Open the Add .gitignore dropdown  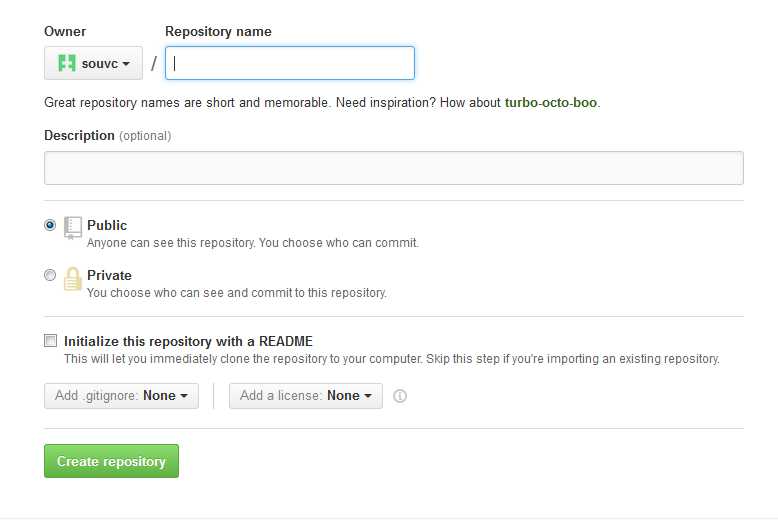click(122, 396)
